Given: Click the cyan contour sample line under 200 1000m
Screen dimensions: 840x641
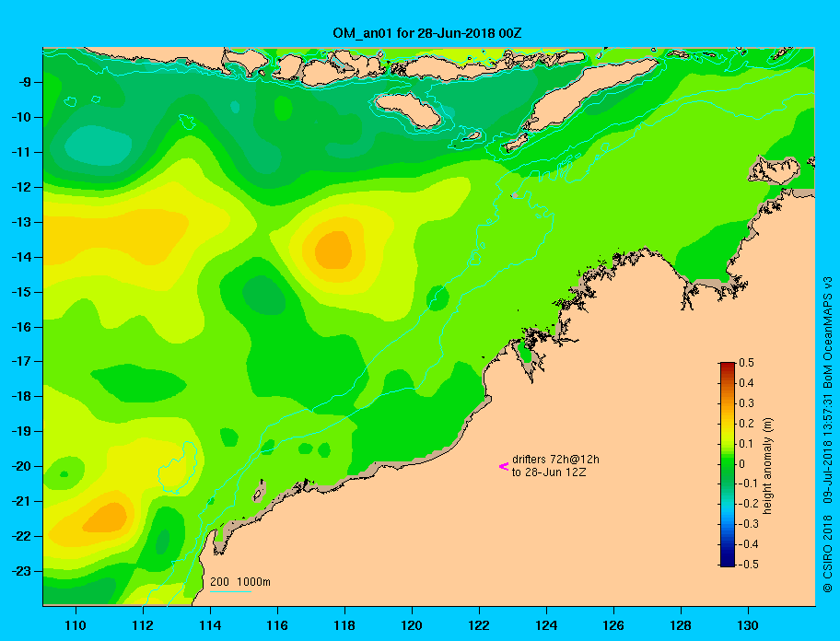Looking at the screenshot, I should coord(230,591).
